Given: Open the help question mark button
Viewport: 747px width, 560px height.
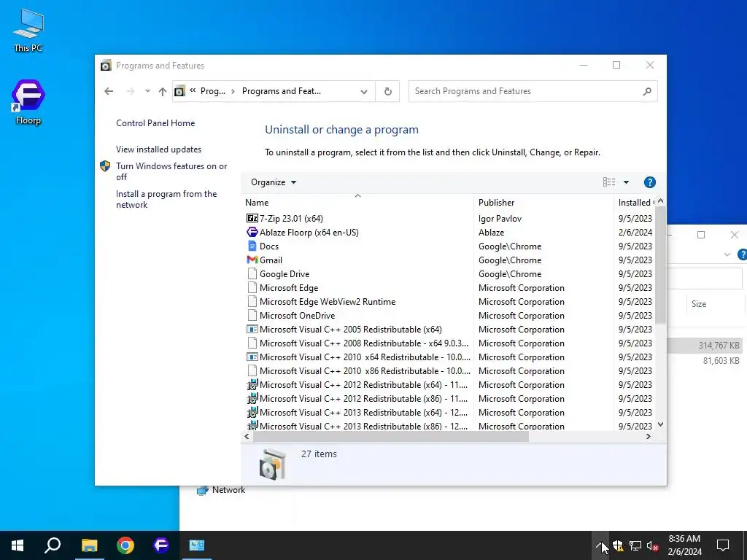Looking at the screenshot, I should (x=649, y=182).
